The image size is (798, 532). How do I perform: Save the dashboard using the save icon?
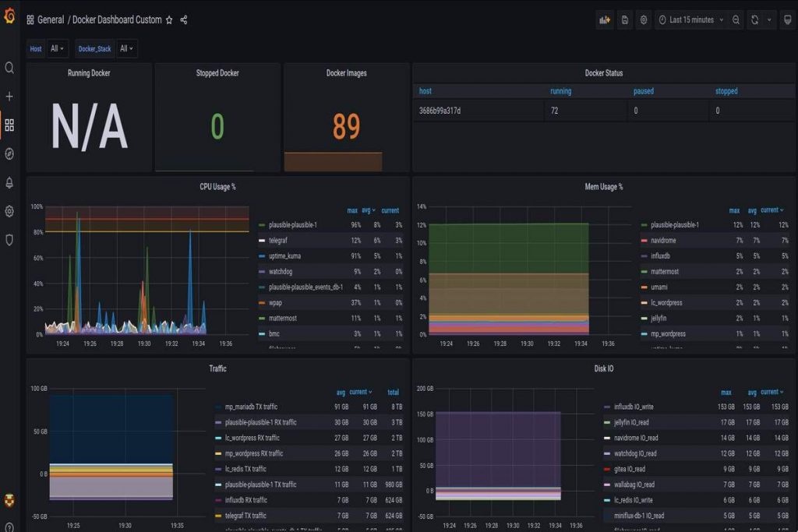[624, 20]
